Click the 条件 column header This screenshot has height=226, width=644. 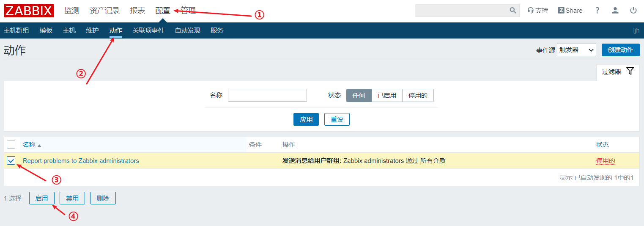click(x=255, y=145)
